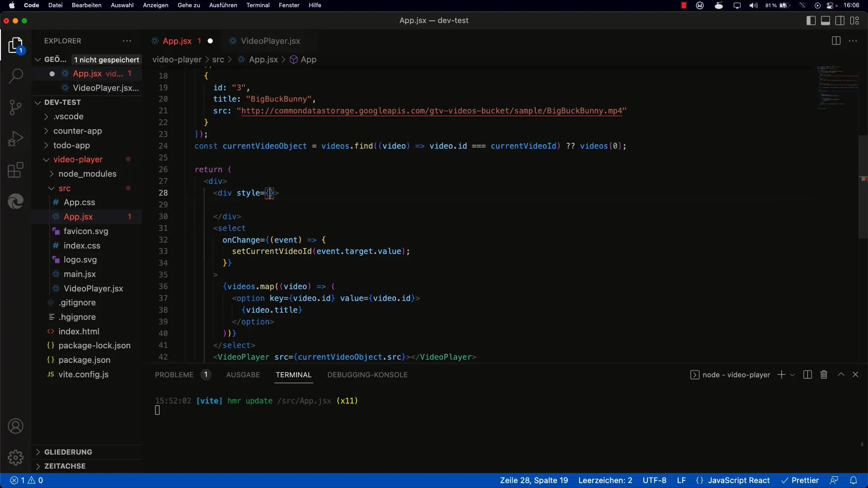Open the Manage gear icon
This screenshot has height=488, width=868.
coord(15,458)
